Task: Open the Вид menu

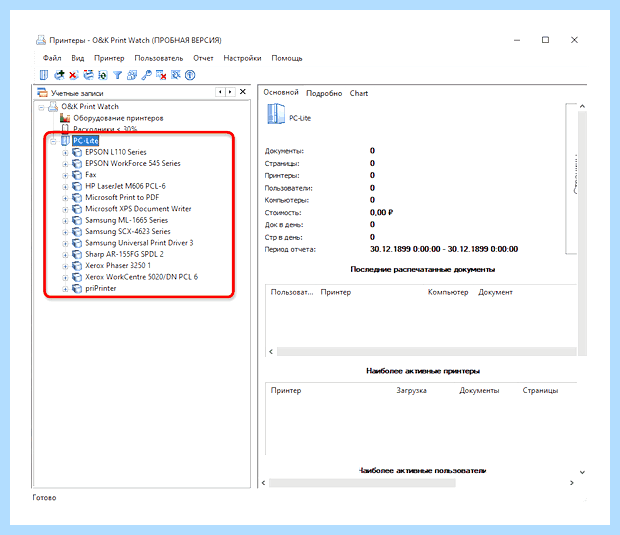Action: coord(78,58)
